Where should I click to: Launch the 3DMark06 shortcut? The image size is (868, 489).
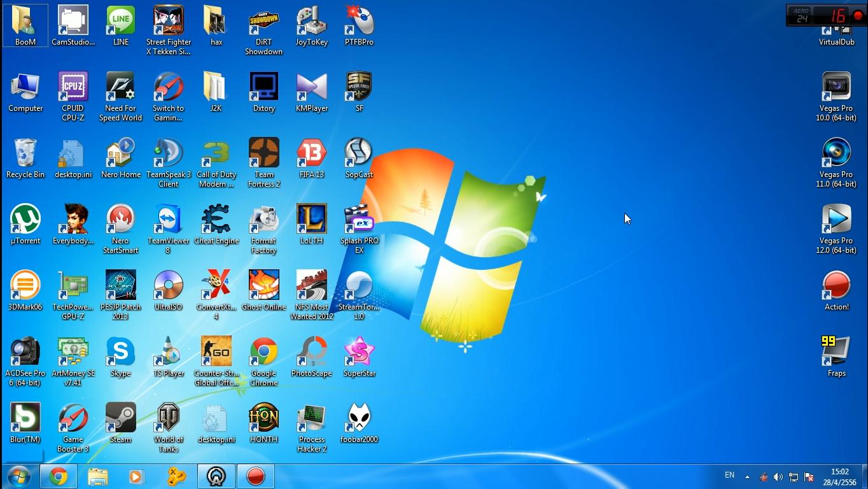pos(25,290)
